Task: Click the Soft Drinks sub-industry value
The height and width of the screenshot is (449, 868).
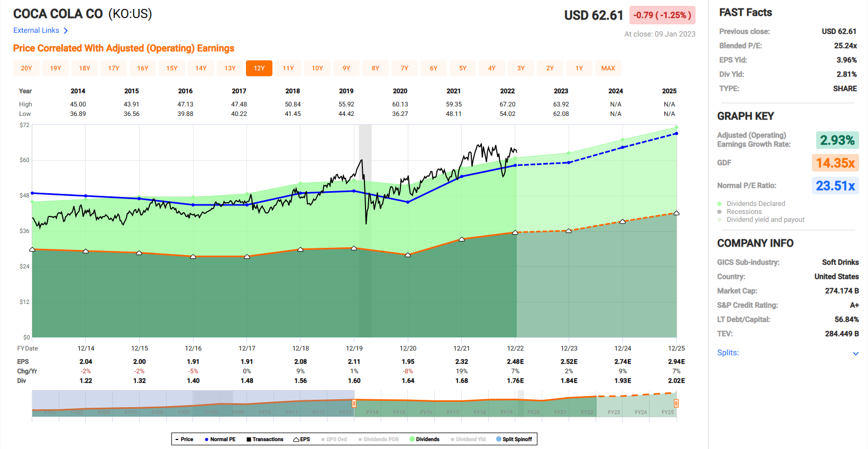Action: [x=840, y=263]
